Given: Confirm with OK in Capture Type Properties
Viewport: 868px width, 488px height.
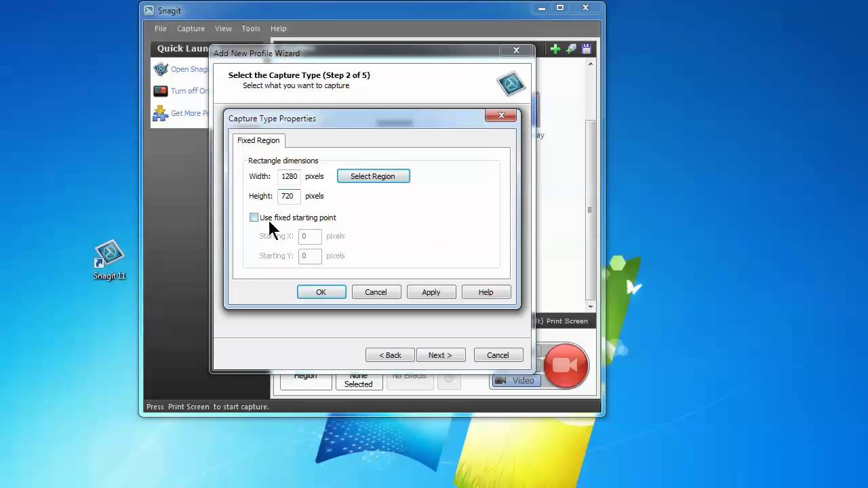Looking at the screenshot, I should 321,292.
